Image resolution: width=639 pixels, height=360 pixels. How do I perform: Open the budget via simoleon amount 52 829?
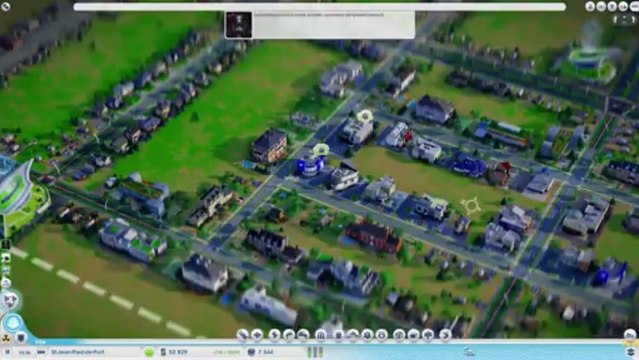coord(174,352)
